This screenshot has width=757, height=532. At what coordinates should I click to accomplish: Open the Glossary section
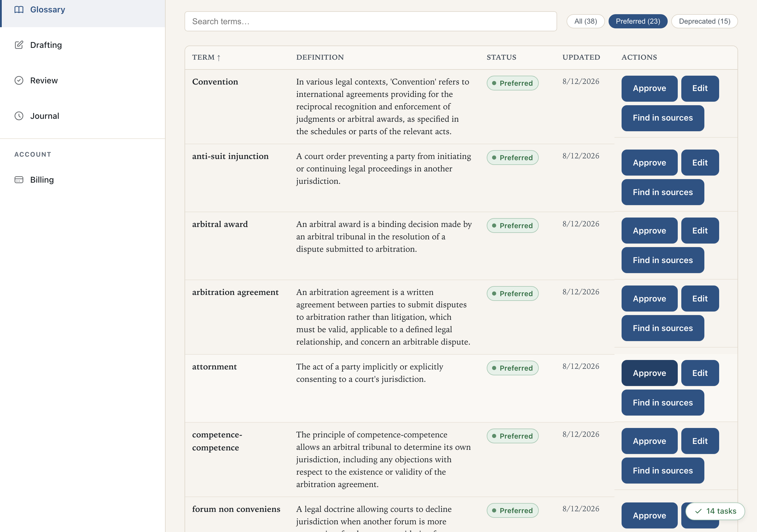tap(83, 9)
